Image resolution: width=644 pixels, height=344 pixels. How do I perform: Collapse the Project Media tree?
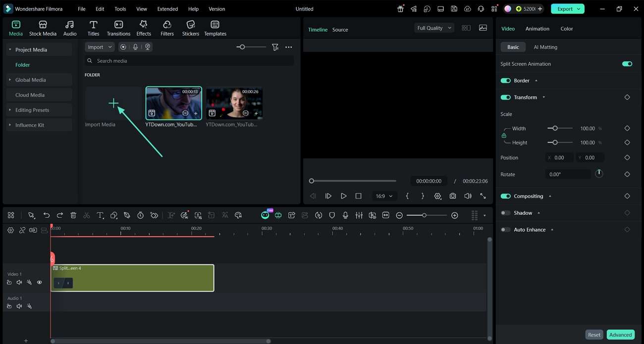coord(10,49)
